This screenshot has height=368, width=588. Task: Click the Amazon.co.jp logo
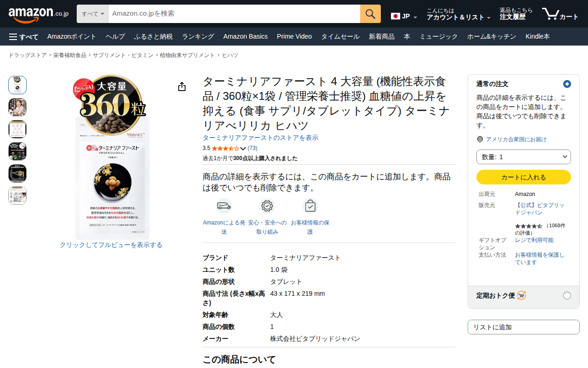click(x=39, y=15)
